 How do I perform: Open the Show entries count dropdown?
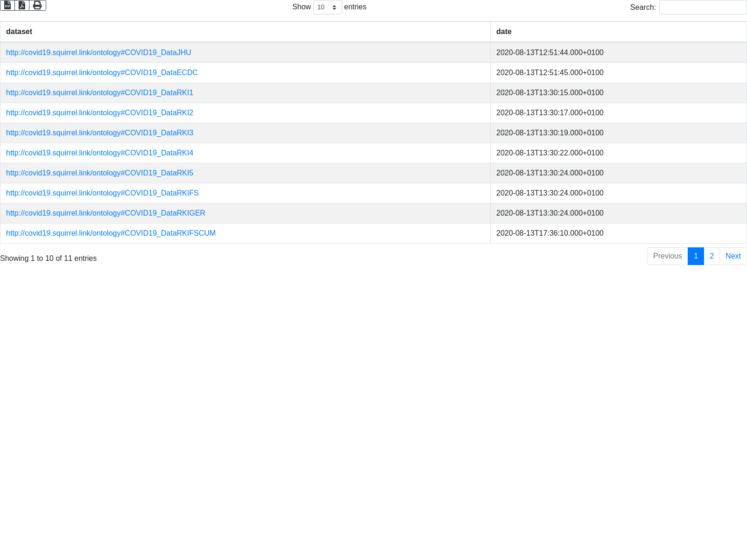(x=327, y=7)
